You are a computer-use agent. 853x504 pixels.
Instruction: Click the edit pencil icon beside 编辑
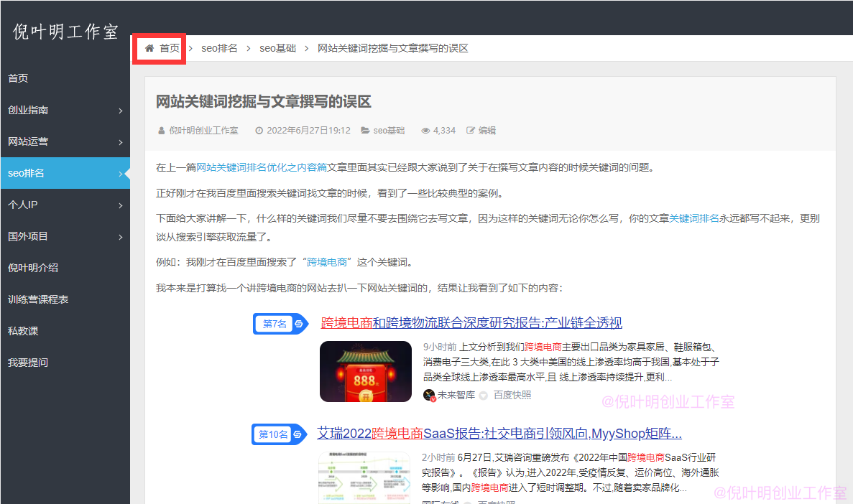(471, 131)
